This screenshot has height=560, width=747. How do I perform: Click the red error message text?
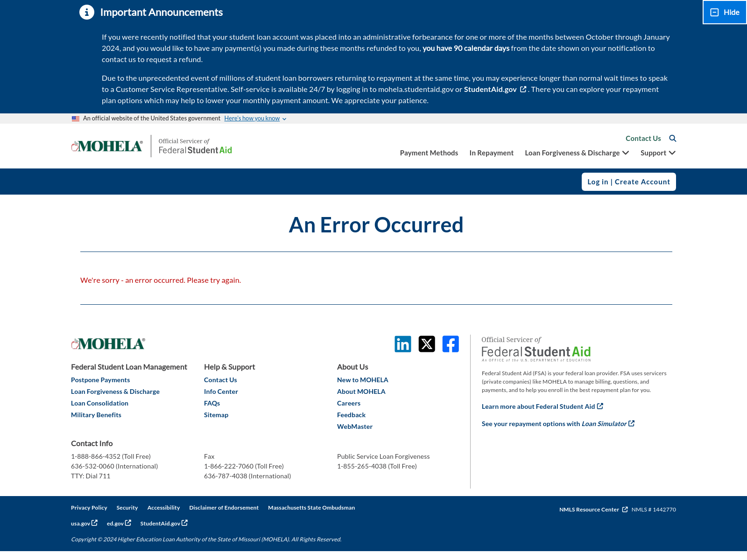(x=161, y=280)
